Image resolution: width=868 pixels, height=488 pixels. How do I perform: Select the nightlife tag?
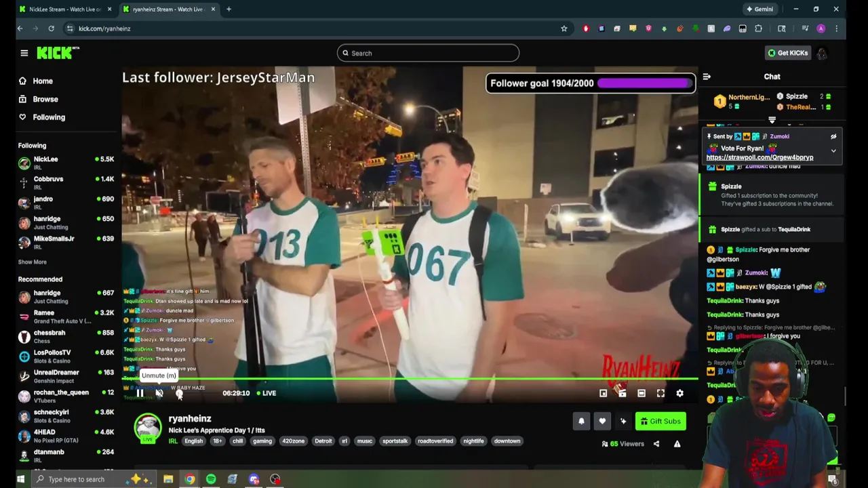473,441
